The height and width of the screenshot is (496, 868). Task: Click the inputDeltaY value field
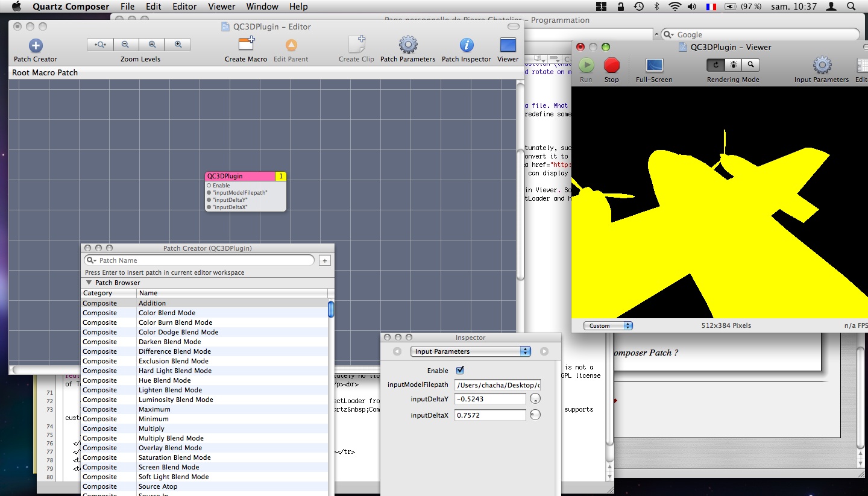[x=490, y=399]
